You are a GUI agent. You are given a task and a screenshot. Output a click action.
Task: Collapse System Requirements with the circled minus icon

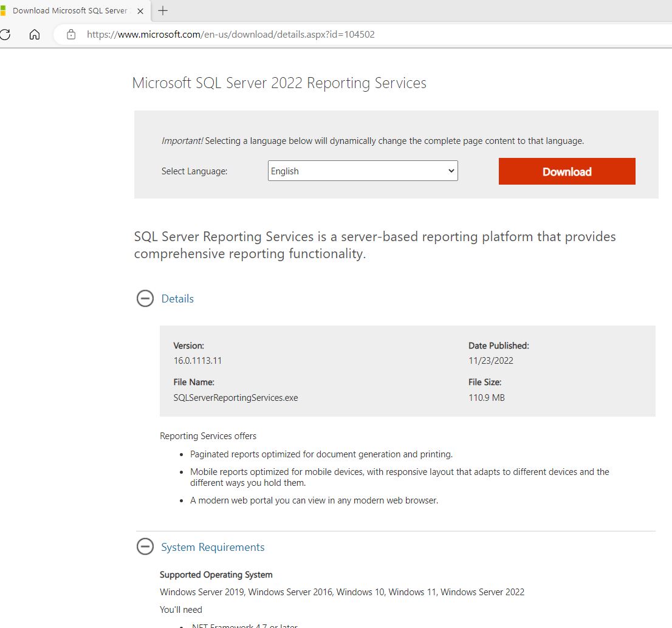pos(145,547)
